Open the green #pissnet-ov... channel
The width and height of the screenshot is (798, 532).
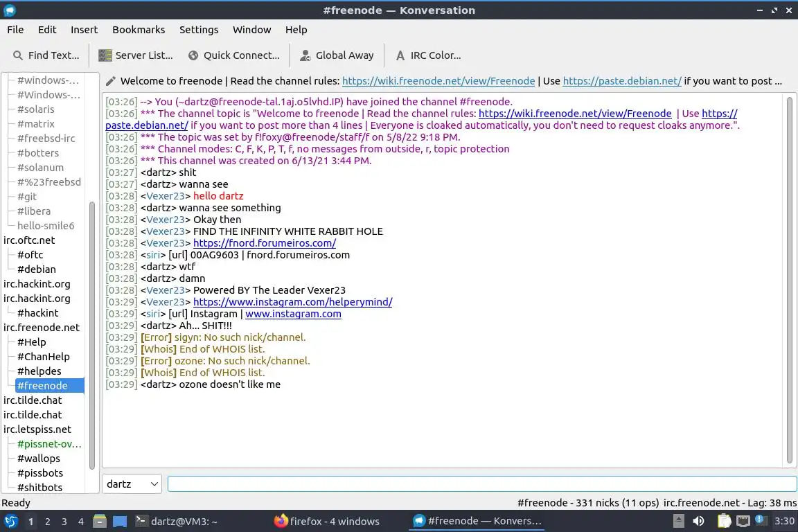(x=49, y=444)
